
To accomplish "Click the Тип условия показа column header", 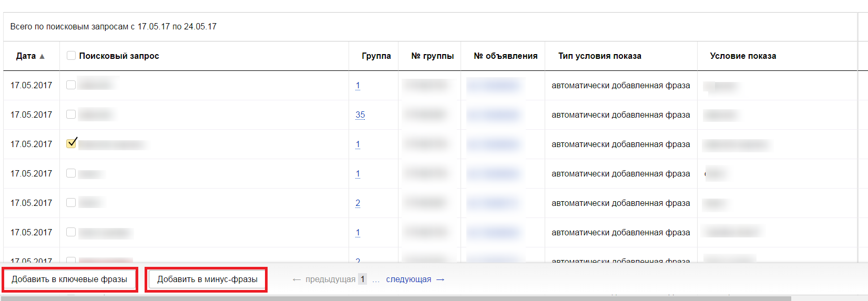I will 599,56.
